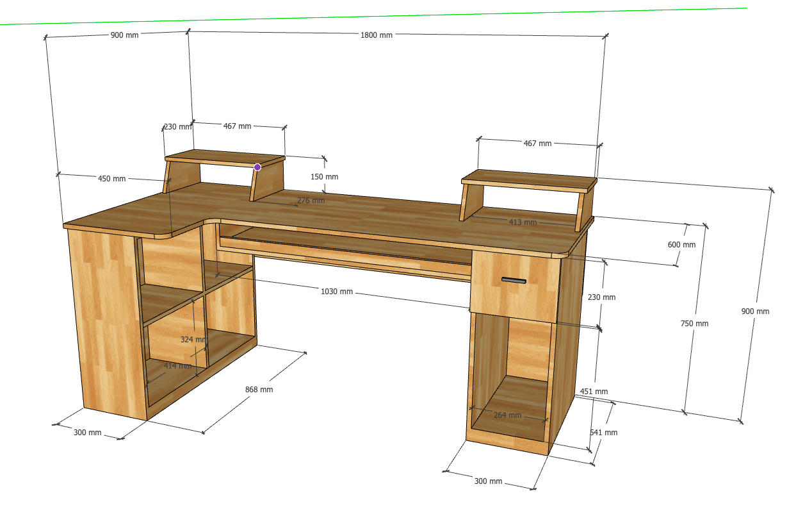Select the 413 mm dimension label

tap(523, 222)
